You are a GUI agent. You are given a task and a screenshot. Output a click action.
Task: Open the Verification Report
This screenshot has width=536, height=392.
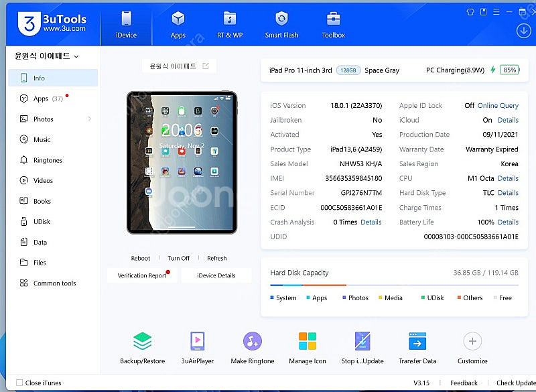(x=142, y=275)
